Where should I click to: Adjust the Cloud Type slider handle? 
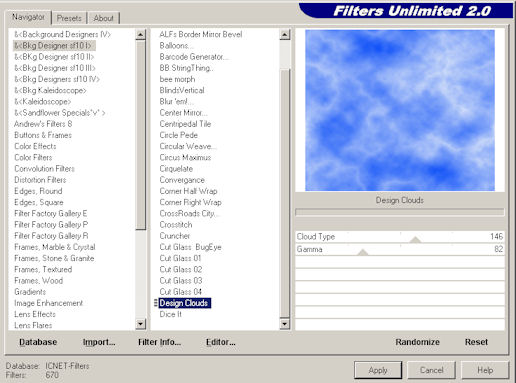click(415, 239)
